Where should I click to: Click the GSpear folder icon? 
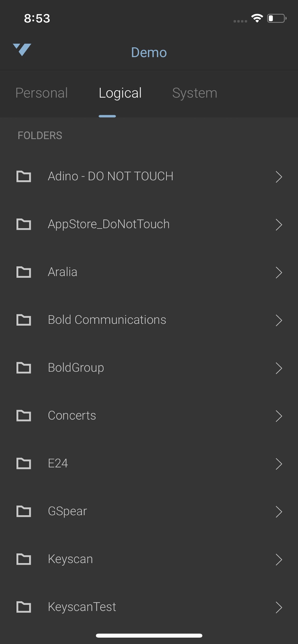click(24, 511)
